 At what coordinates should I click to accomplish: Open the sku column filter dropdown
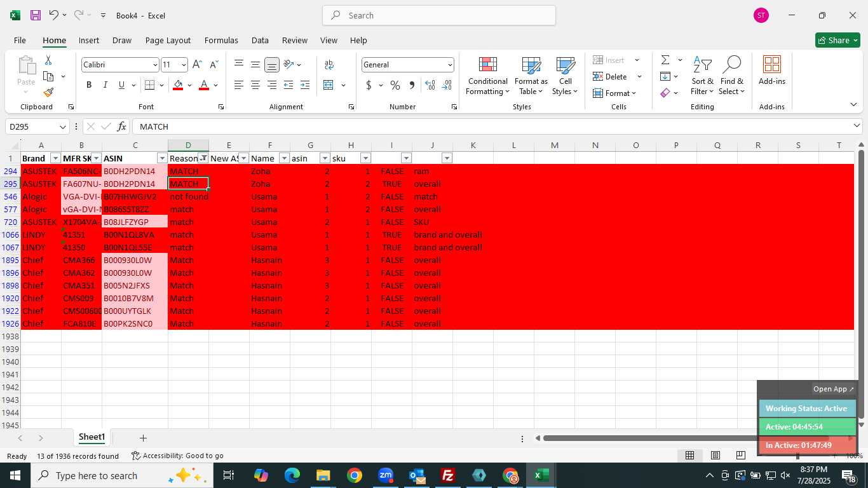[365, 158]
